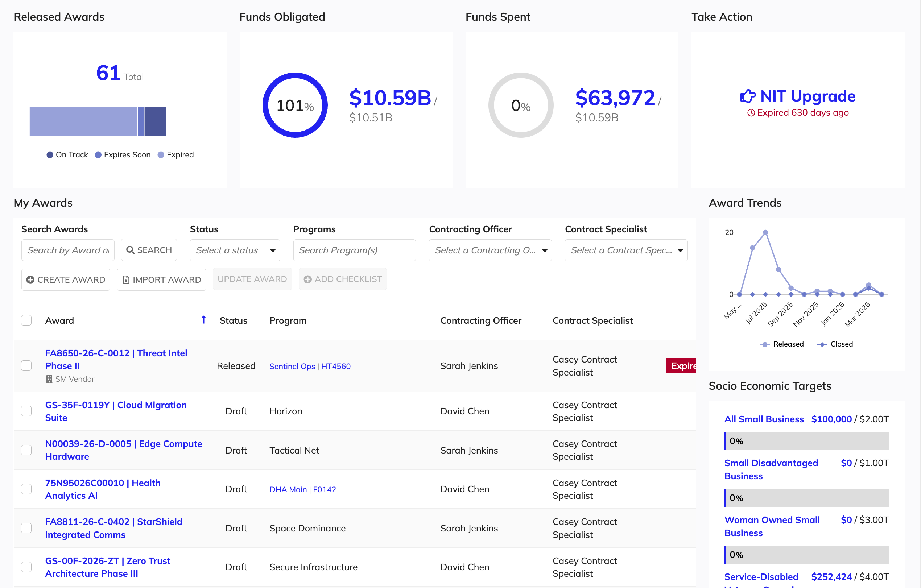Click the $63,972 funds spent amount

coord(615,98)
